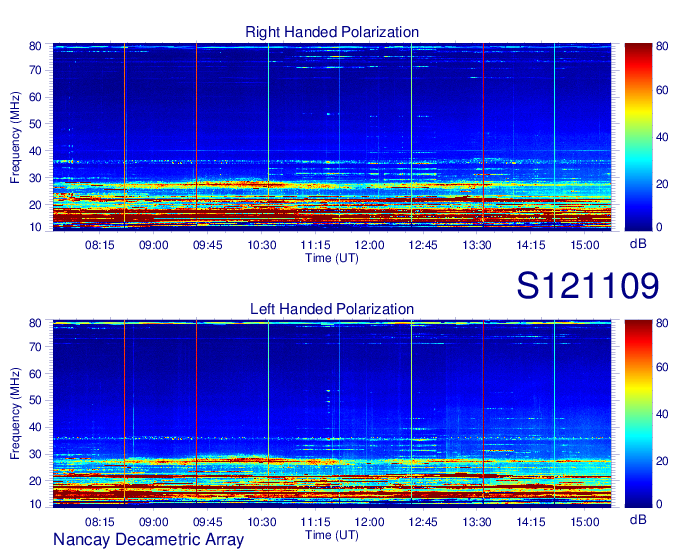Click 50 MHz frequency tick on Left Handed plot
This screenshot has width=680, height=552.
(x=35, y=400)
